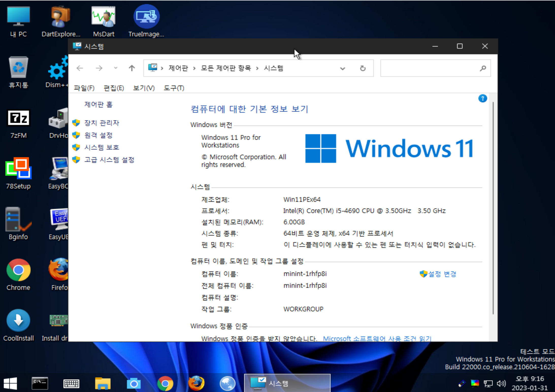Screen dimensions: 555x392
Task: Open the DrvHo desktop icon
Action: pos(58,123)
